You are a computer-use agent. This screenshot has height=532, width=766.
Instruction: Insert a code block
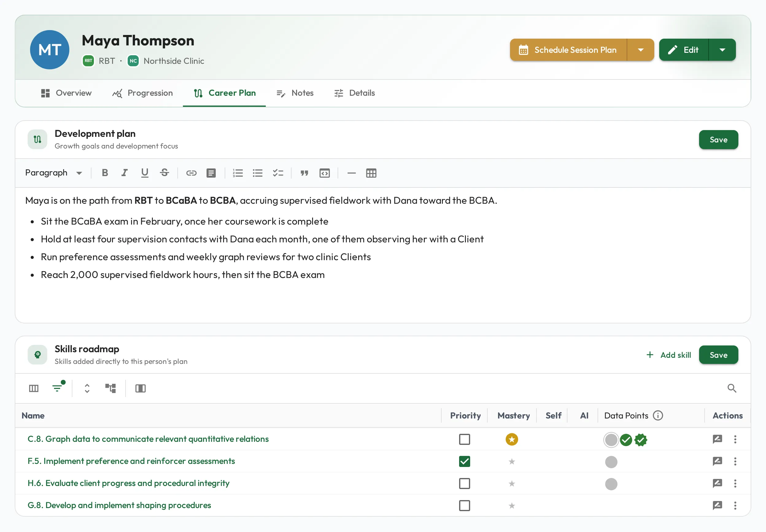(x=324, y=173)
